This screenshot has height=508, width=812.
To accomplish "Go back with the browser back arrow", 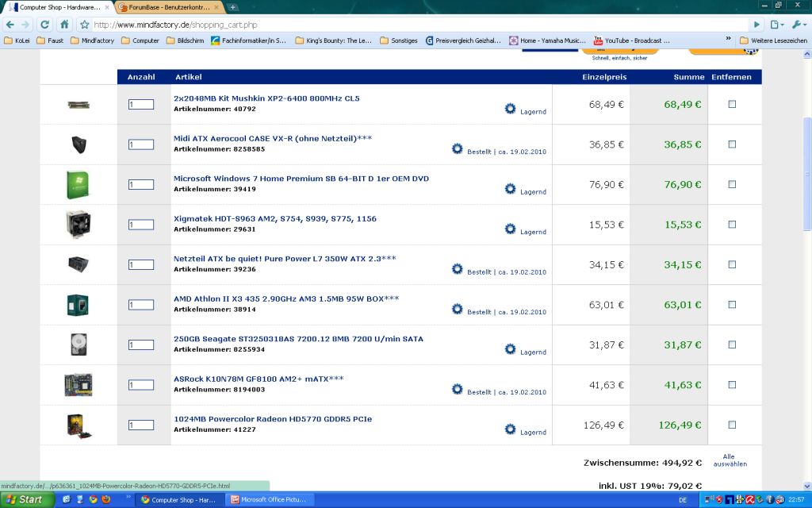I will point(10,25).
